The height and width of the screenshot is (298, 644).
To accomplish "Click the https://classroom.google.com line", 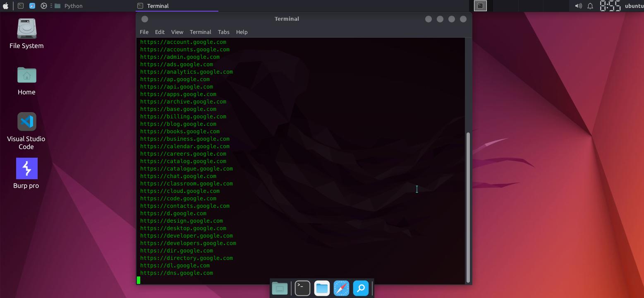I will click(x=187, y=183).
